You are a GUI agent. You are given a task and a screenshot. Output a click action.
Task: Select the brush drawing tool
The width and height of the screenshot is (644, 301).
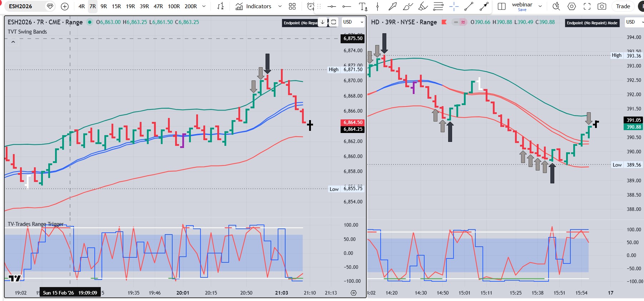click(407, 6)
